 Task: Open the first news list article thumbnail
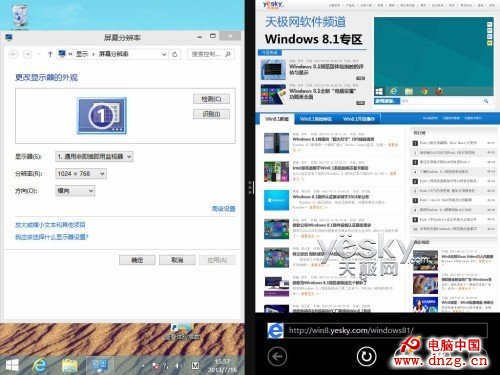(x=277, y=143)
